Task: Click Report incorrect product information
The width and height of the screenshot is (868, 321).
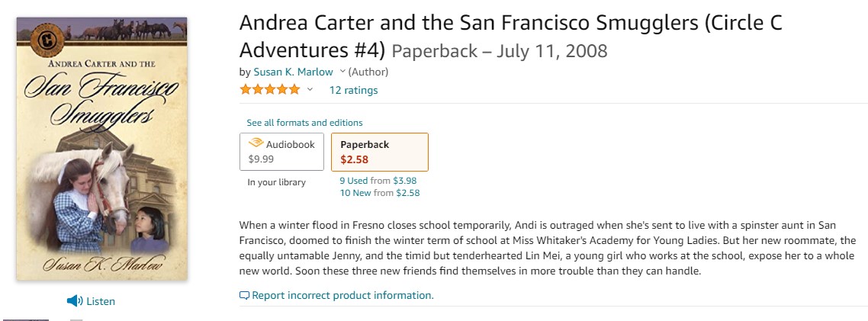Action: (342, 295)
